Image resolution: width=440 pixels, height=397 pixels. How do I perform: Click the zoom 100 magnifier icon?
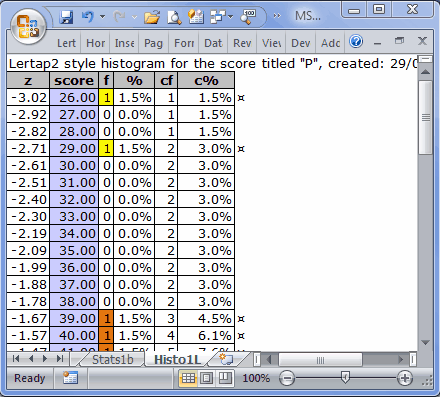point(248,17)
